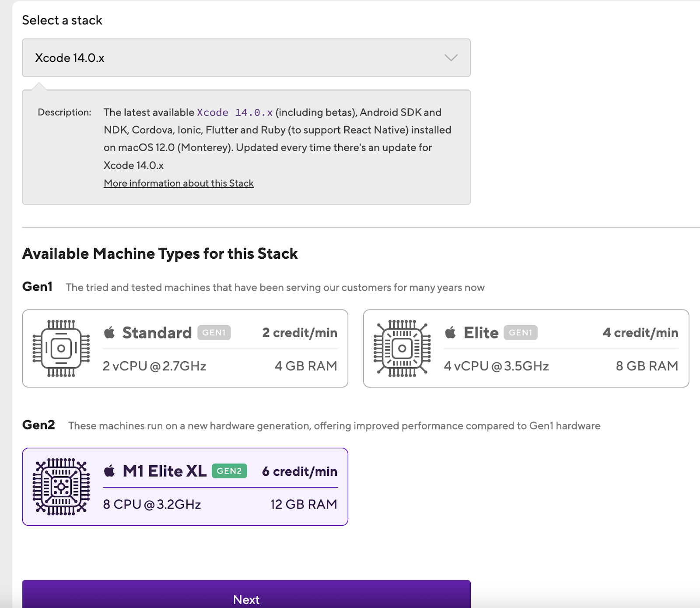Click '2 vCPU @ 2.7GHz' spec text
This screenshot has width=700, height=608.
coord(154,366)
